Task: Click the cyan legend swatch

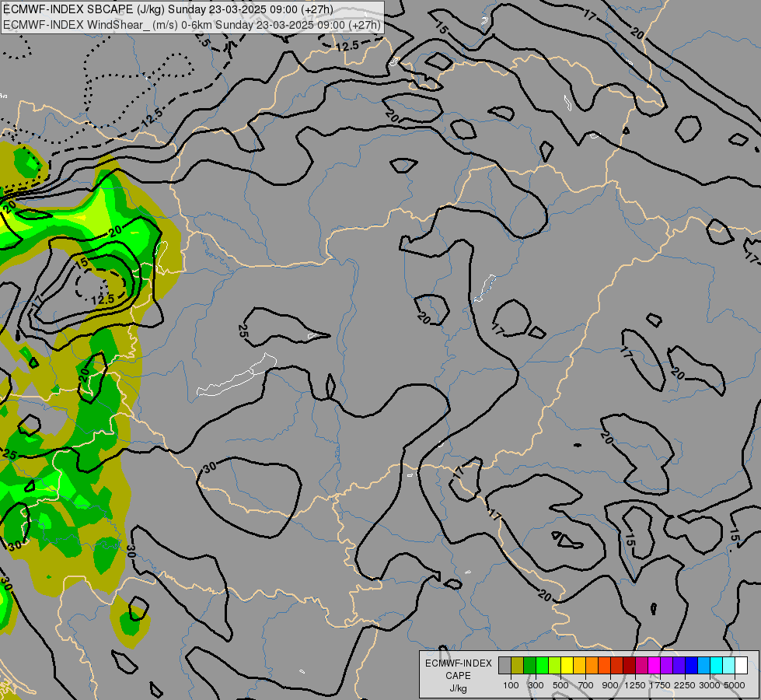Action: coord(717,665)
